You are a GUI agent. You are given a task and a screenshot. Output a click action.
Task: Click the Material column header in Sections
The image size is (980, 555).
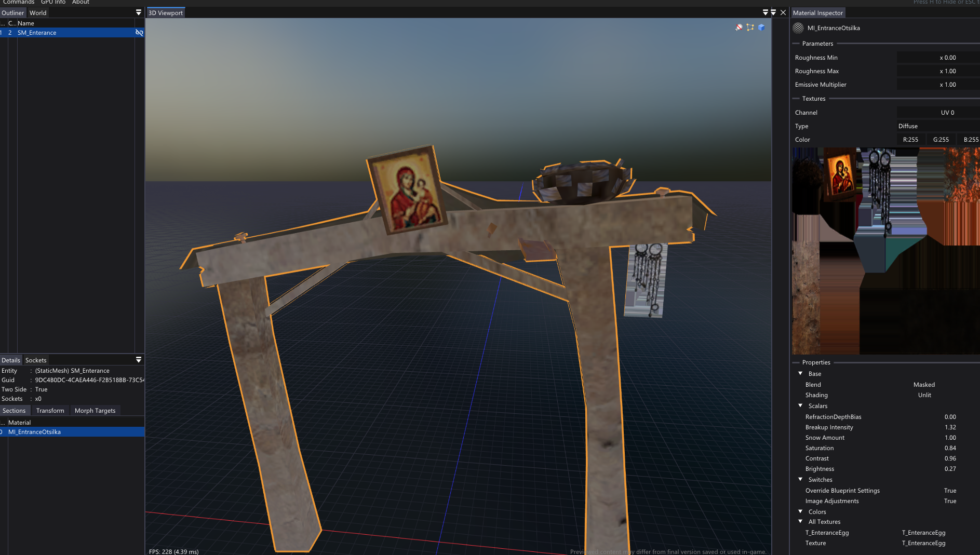point(20,423)
